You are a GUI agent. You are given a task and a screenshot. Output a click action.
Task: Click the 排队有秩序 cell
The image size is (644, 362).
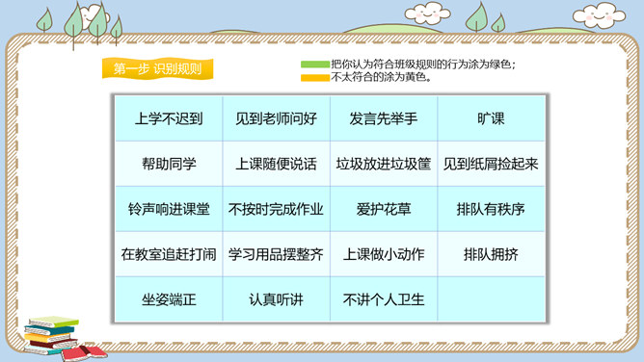[x=492, y=209]
